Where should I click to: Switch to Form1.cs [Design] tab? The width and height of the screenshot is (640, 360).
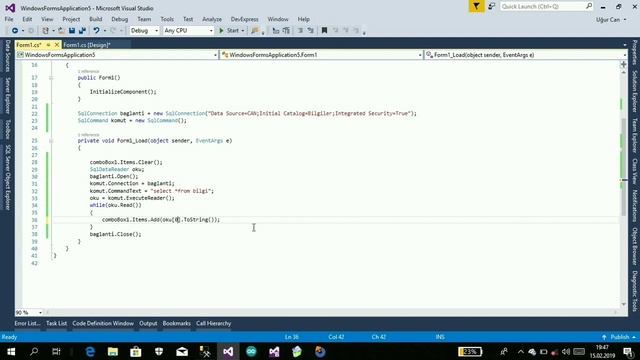[87, 44]
